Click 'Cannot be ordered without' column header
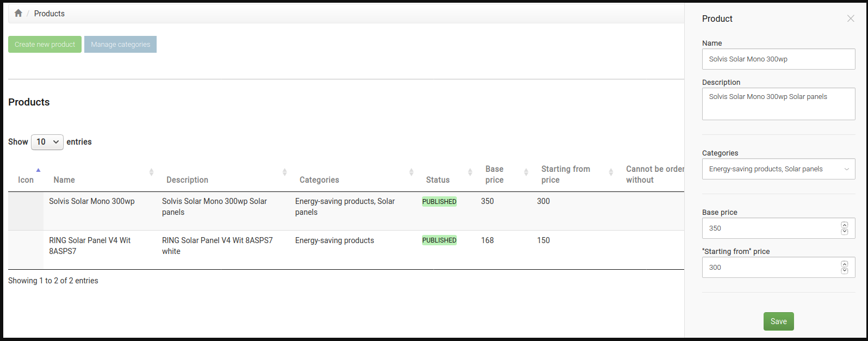This screenshot has width=868, height=341. point(655,175)
